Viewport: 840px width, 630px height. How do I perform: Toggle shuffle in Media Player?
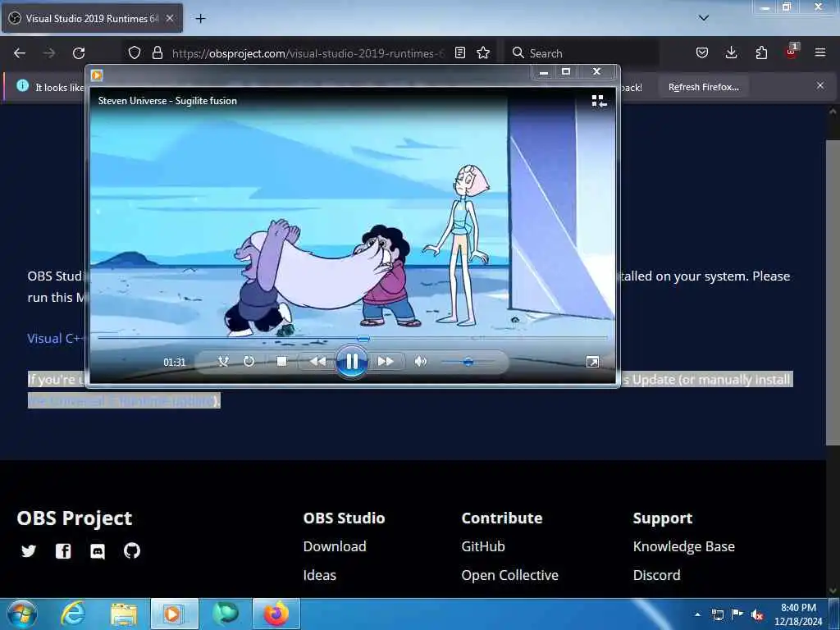pyautogui.click(x=223, y=362)
